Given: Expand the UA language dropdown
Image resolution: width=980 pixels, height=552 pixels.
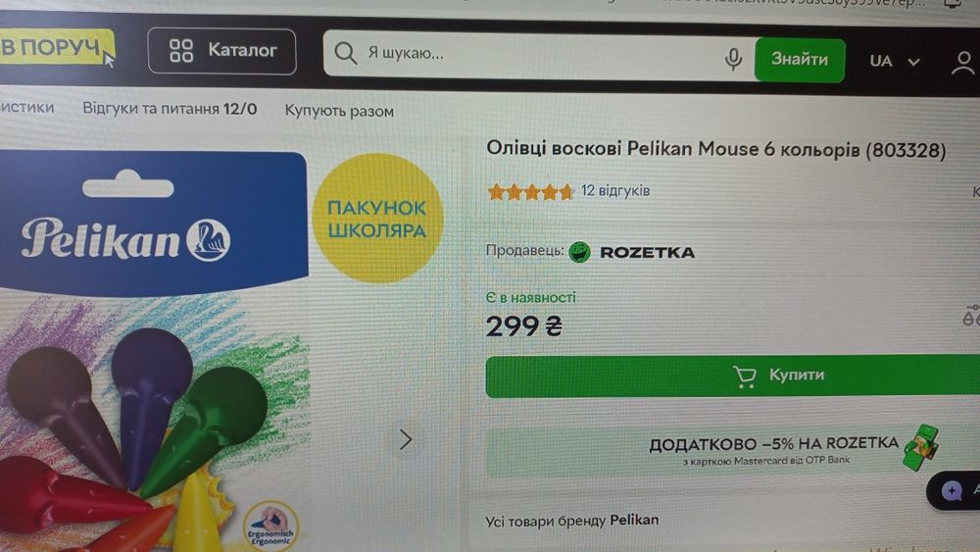Looking at the screenshot, I should point(895,61).
